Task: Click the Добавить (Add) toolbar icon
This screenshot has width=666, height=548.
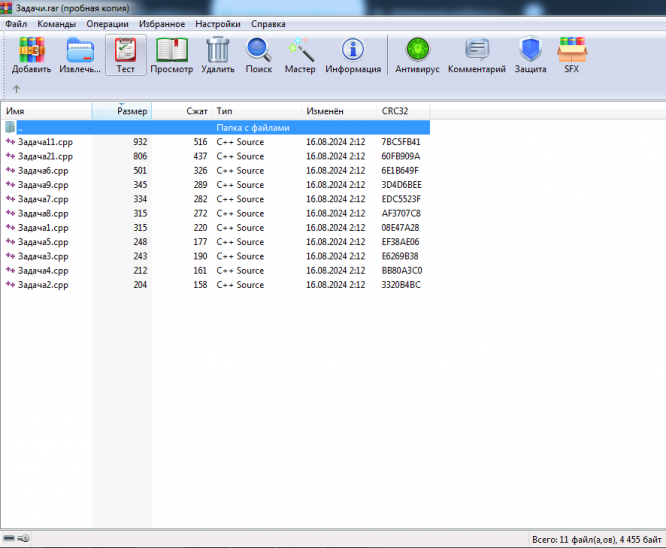Action: tap(33, 55)
